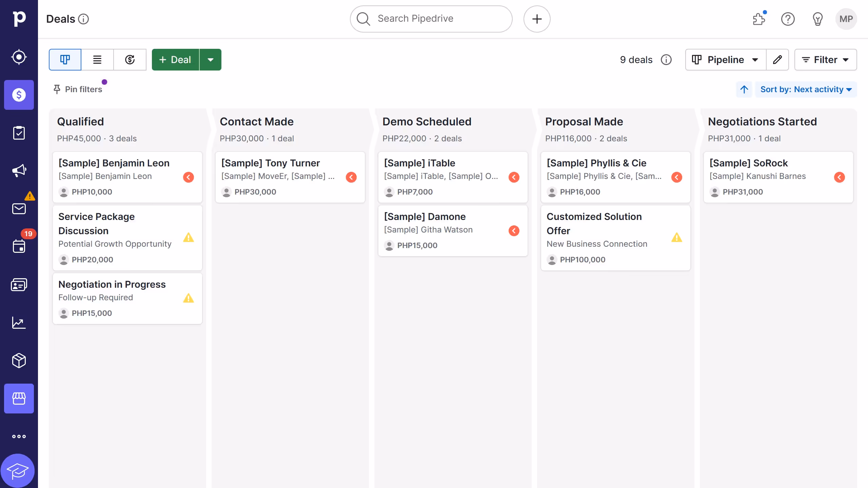Open the Campaigns megaphone icon

(19, 170)
